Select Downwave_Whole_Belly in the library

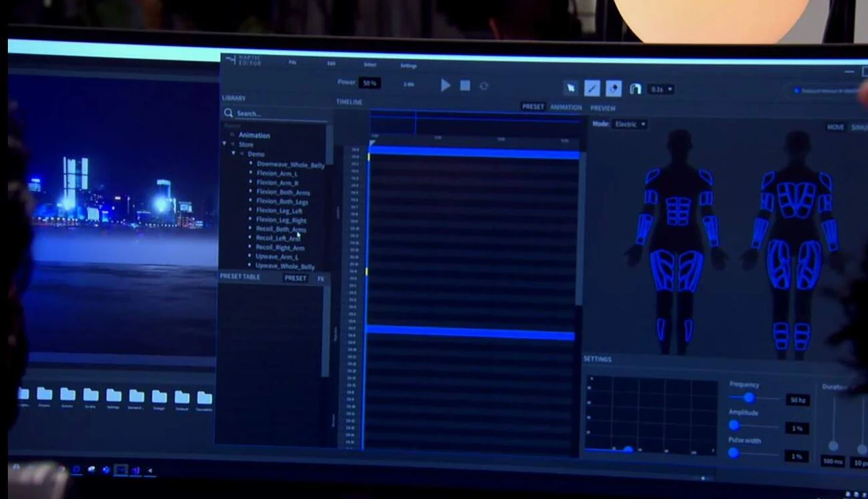290,165
